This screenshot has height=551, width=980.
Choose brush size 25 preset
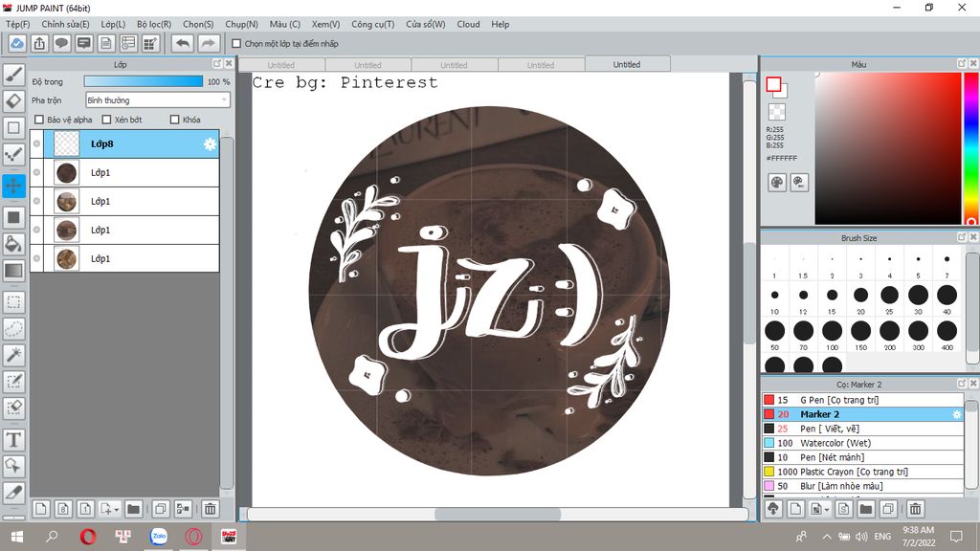(x=889, y=298)
